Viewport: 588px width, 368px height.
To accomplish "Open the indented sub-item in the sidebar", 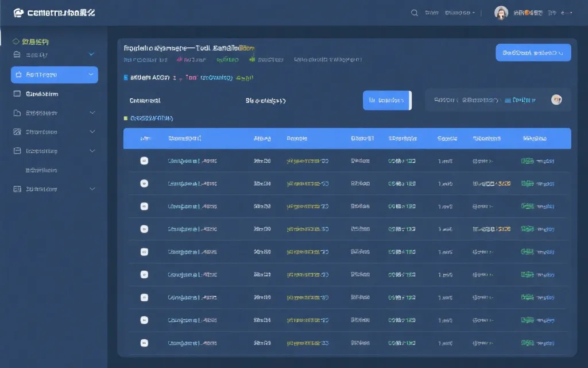I will [41, 170].
